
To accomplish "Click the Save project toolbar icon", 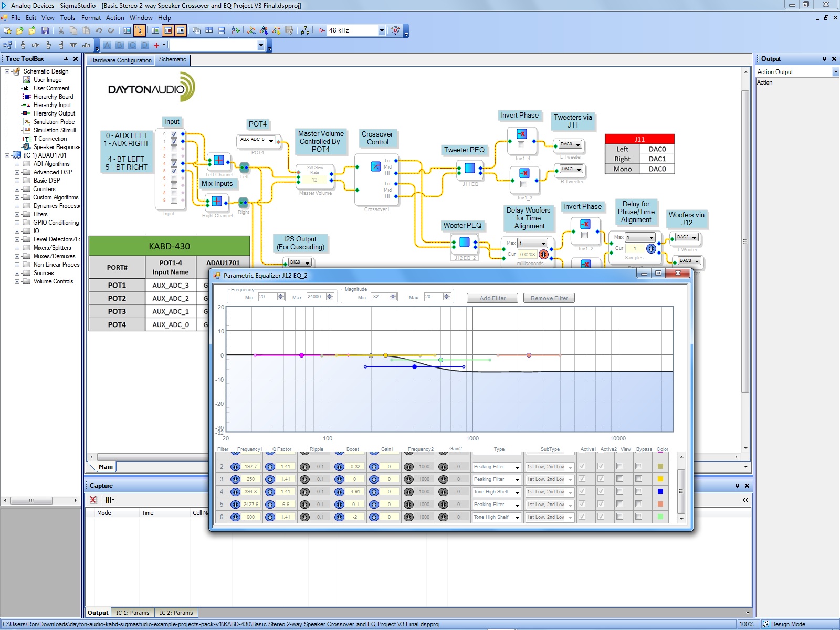I will (x=45, y=31).
